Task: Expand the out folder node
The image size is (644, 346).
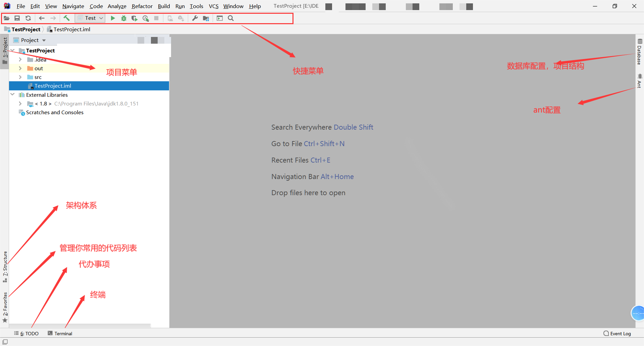Action: click(x=20, y=68)
